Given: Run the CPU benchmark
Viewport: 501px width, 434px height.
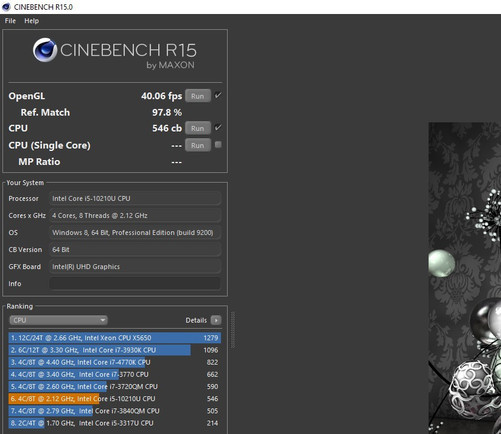Looking at the screenshot, I should point(198,128).
